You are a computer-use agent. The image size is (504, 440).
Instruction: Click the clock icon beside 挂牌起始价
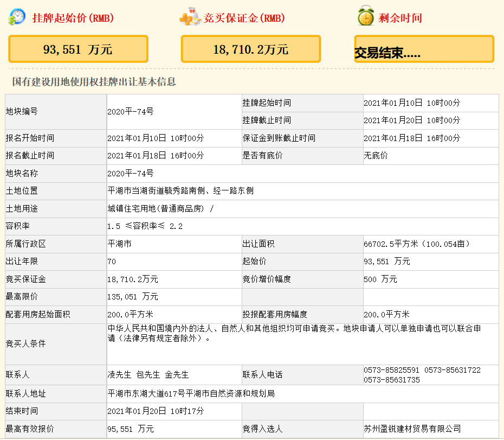point(16,17)
